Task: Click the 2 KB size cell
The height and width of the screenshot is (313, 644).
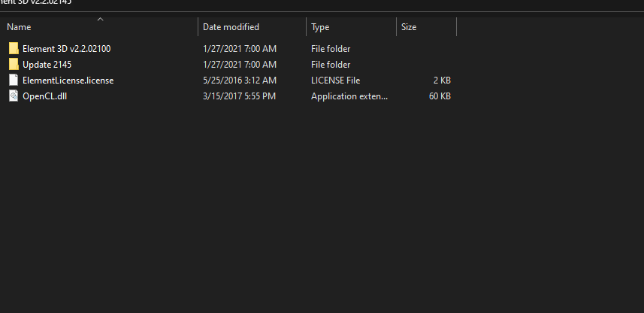Action: (x=442, y=81)
